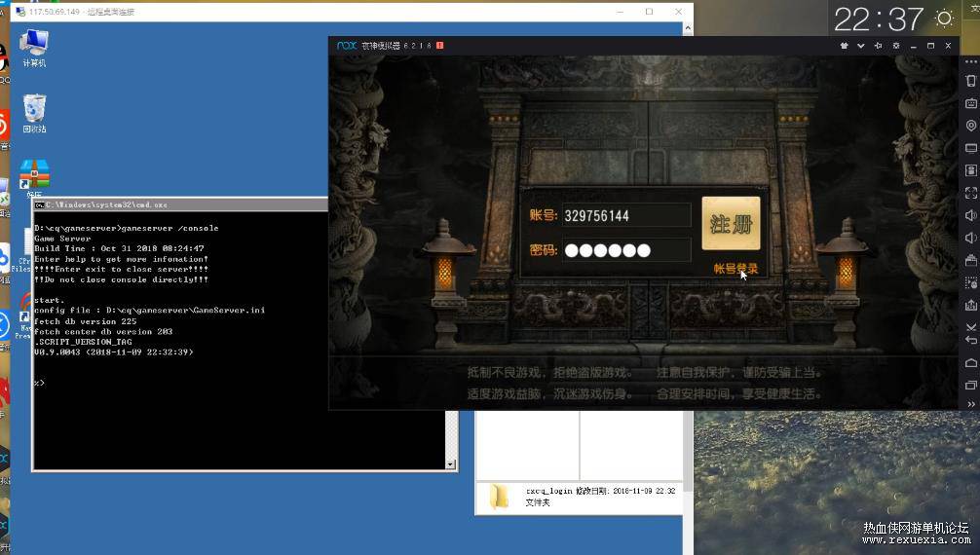Click screenshot scissors icon in Nox sidebar

[x=970, y=327]
